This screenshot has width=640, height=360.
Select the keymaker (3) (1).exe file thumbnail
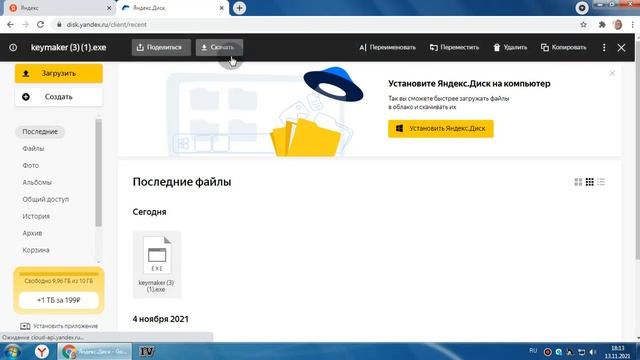[157, 264]
